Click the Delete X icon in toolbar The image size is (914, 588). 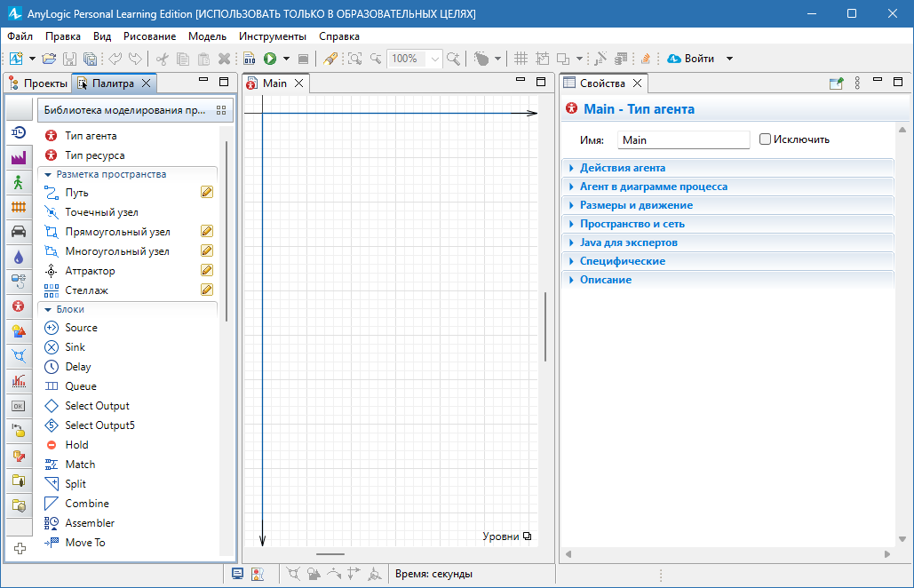224,59
